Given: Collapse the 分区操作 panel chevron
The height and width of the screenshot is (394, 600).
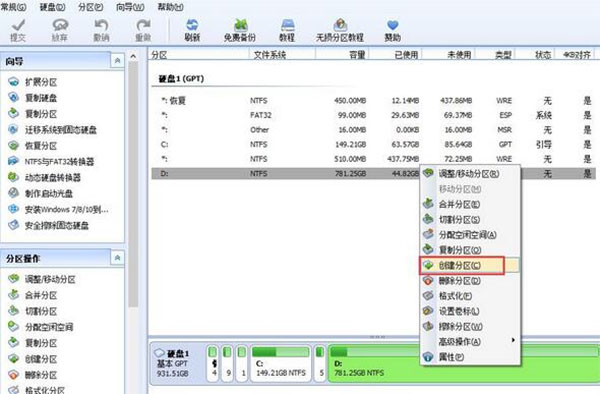Looking at the screenshot, I should [x=117, y=258].
